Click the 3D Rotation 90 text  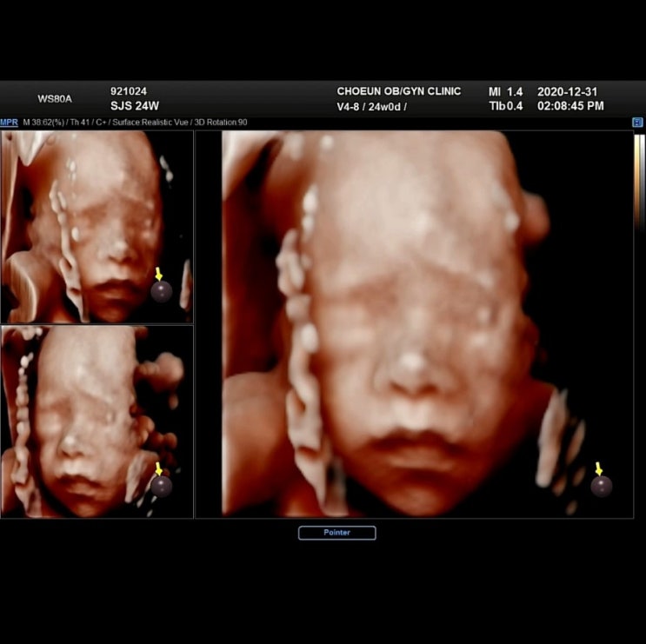click(221, 123)
